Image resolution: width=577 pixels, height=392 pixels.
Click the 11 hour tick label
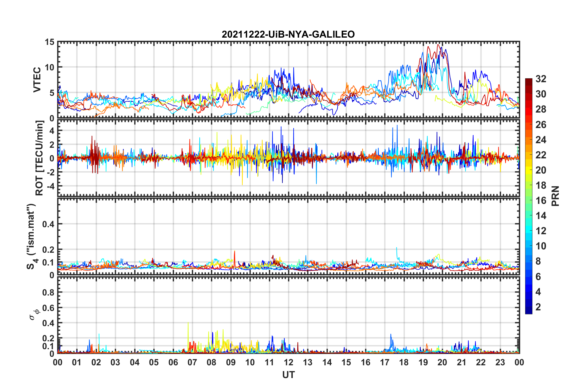pos(269,362)
